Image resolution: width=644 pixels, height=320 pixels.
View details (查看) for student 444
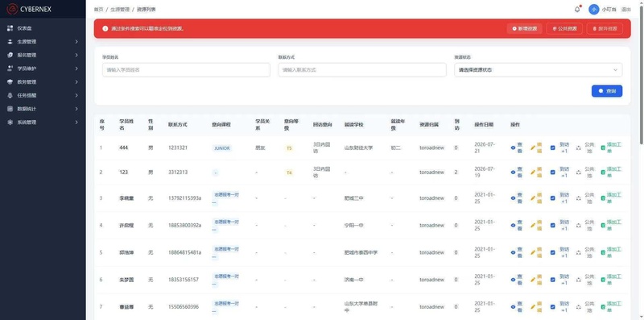click(x=517, y=148)
